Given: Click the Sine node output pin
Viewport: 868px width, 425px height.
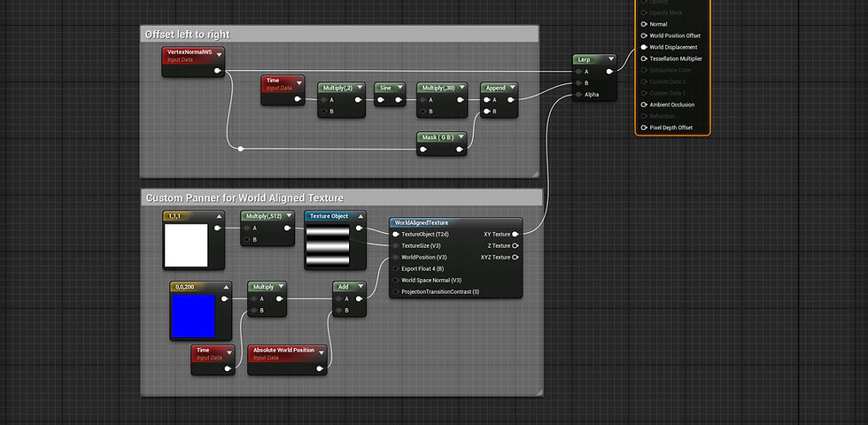Looking at the screenshot, I should click(399, 100).
